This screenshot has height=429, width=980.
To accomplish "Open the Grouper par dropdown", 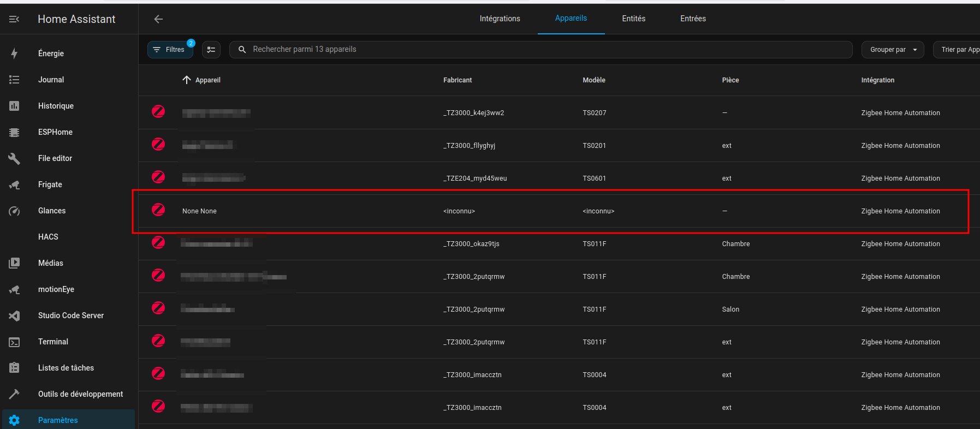I will pyautogui.click(x=893, y=50).
